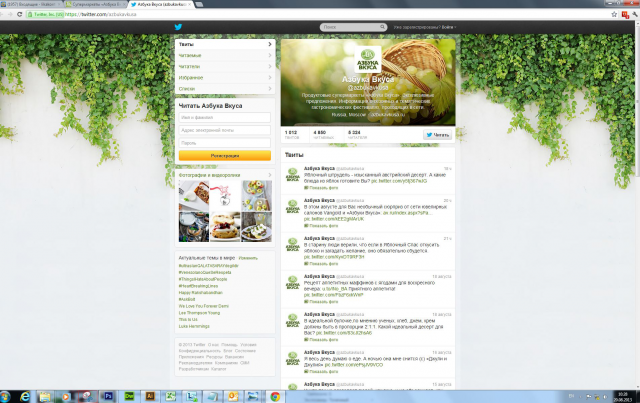Open the cake slice photo thumbnail
The height and width of the screenshot is (403, 640).
coord(194,196)
